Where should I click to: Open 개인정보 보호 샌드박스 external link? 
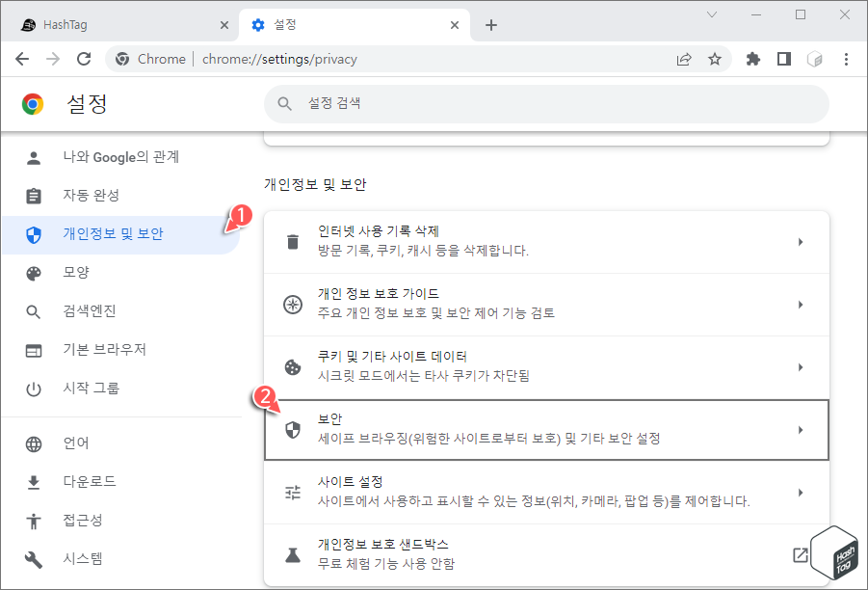pos(801,553)
